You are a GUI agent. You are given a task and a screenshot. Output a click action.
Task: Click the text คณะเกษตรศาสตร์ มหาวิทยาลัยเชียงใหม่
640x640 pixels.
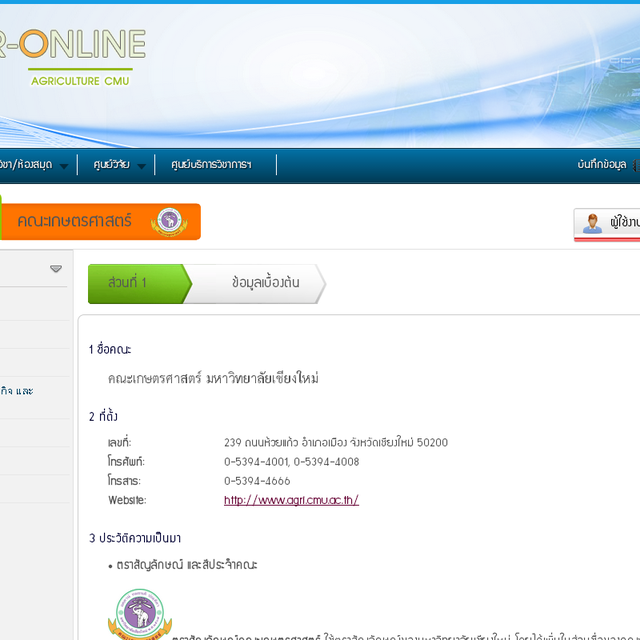213,378
